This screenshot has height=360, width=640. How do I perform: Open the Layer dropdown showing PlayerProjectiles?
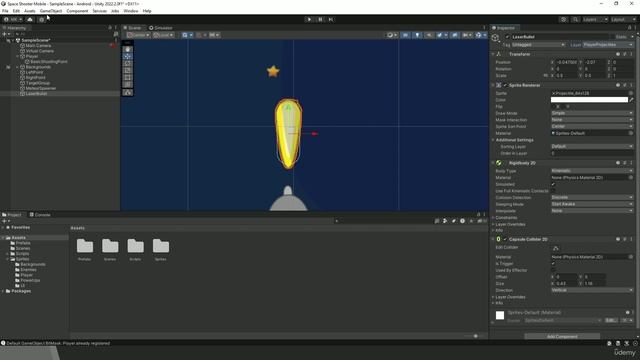click(608, 44)
